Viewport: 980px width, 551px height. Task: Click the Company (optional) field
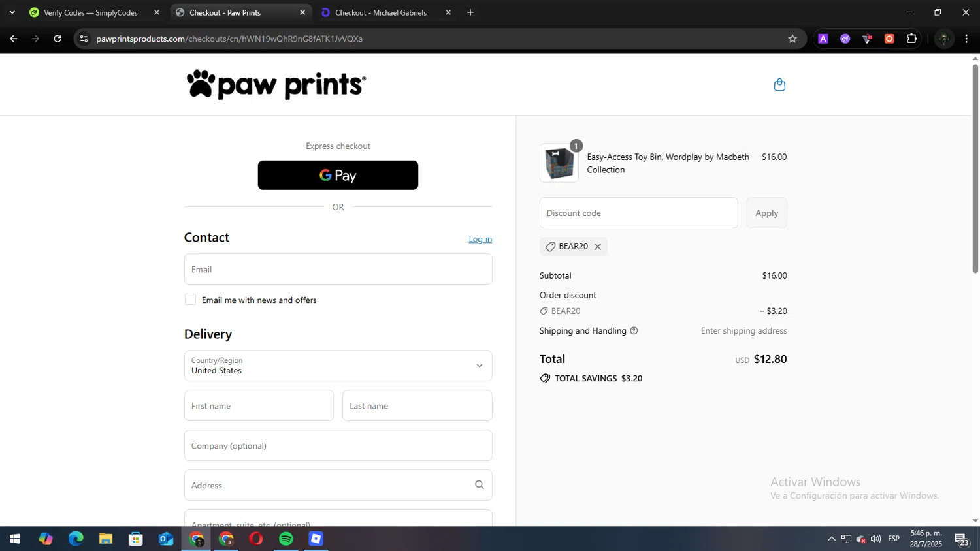[x=338, y=445]
